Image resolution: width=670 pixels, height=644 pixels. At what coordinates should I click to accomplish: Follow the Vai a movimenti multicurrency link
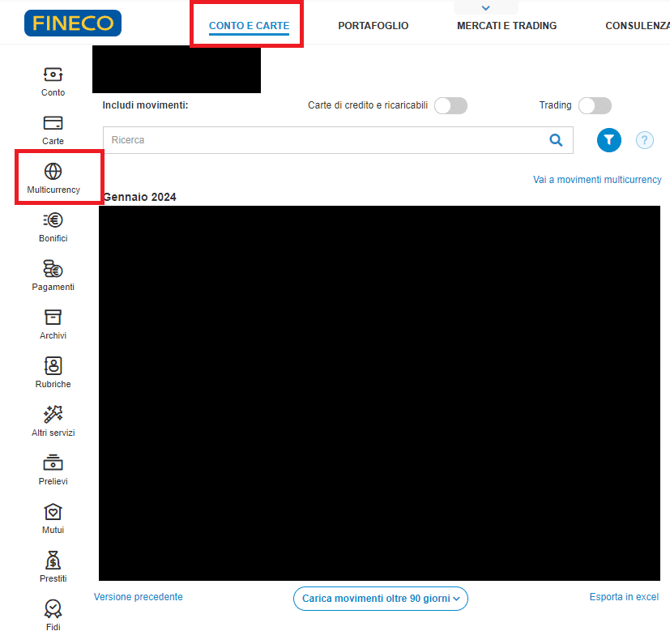click(596, 180)
